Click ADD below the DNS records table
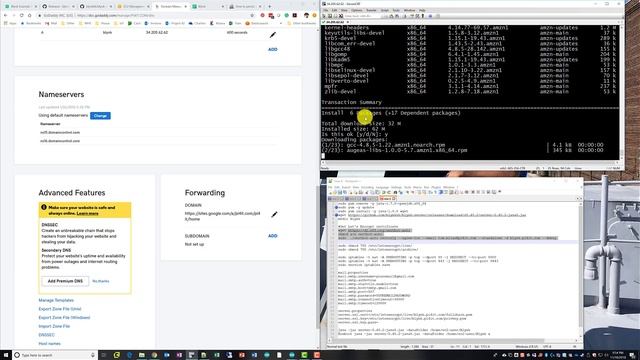Viewport: 640px width, 360px height. click(273, 49)
